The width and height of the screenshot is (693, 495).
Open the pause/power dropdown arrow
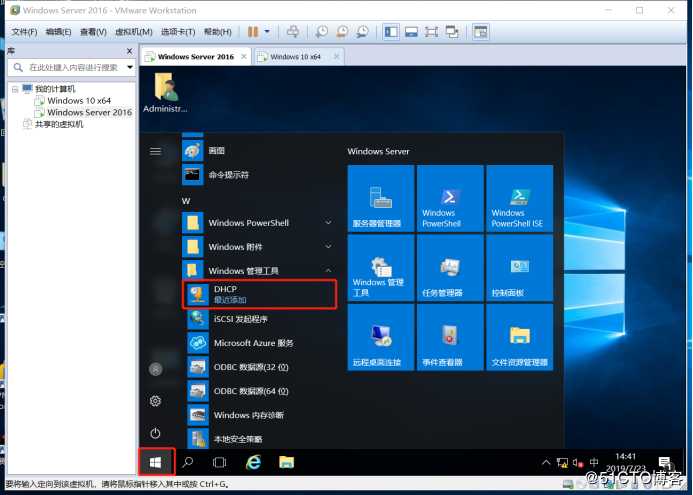point(267,32)
